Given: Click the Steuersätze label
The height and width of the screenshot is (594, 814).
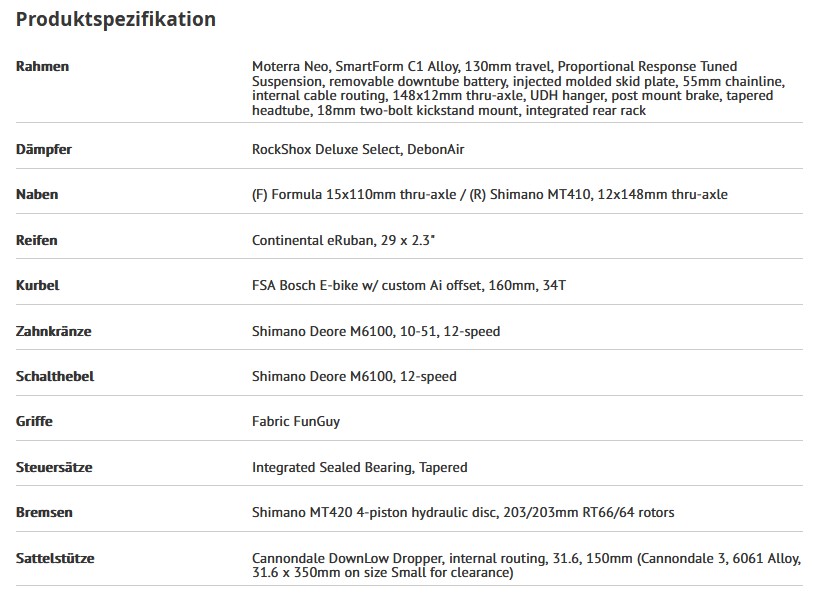Looking at the screenshot, I should [x=54, y=467].
